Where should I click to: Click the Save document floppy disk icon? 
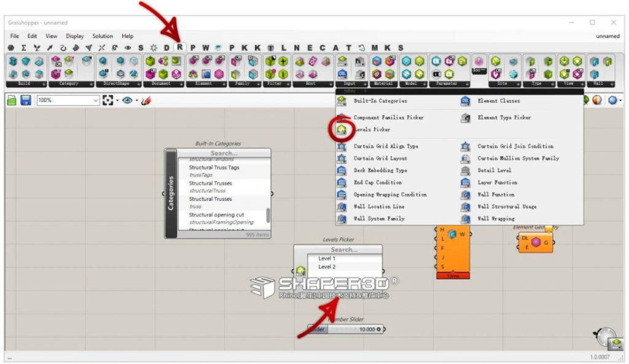click(26, 100)
